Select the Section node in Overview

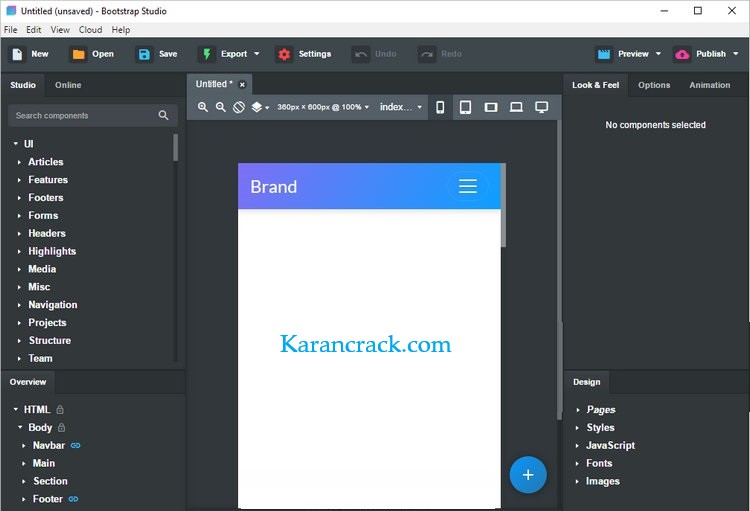pyautogui.click(x=50, y=481)
